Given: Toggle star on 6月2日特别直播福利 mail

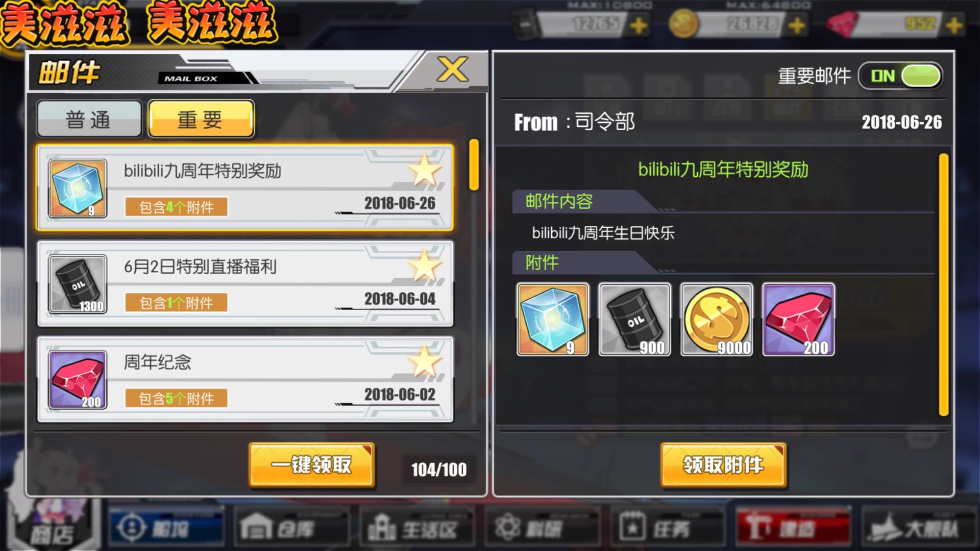Looking at the screenshot, I should (x=424, y=266).
